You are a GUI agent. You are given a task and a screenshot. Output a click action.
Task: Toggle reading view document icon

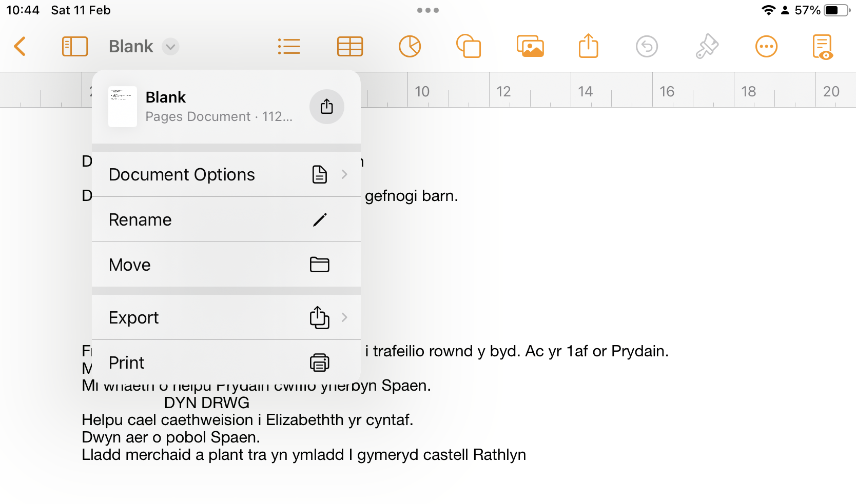tap(822, 47)
